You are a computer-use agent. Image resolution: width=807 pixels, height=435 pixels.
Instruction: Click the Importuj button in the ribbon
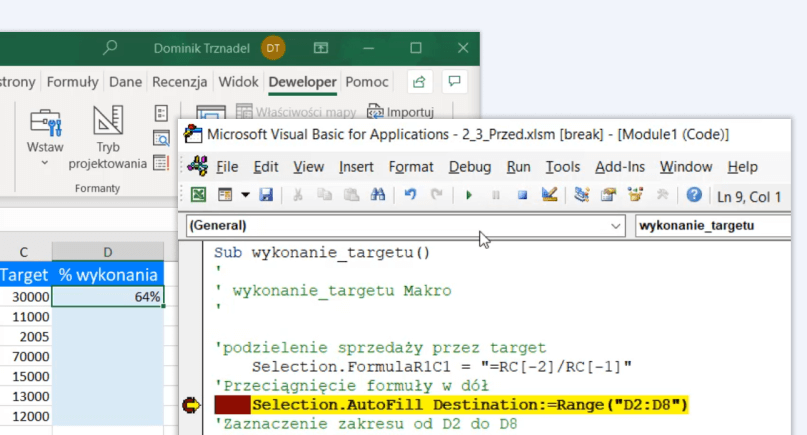tap(400, 112)
